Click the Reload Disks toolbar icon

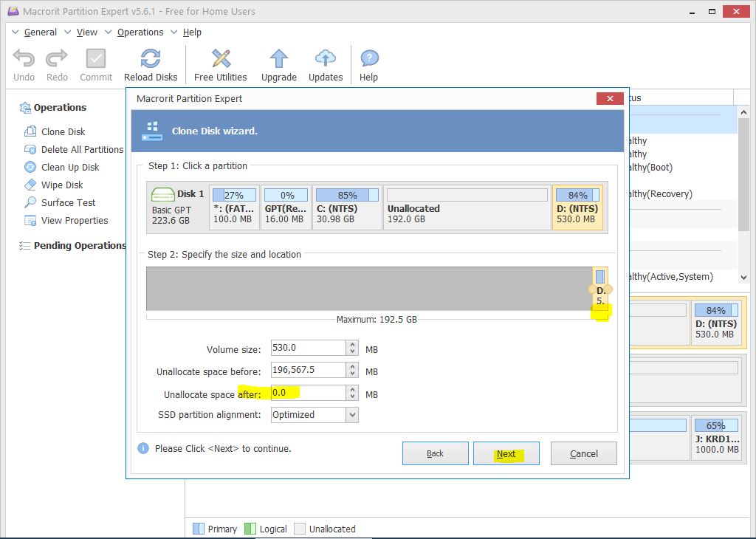click(x=151, y=59)
